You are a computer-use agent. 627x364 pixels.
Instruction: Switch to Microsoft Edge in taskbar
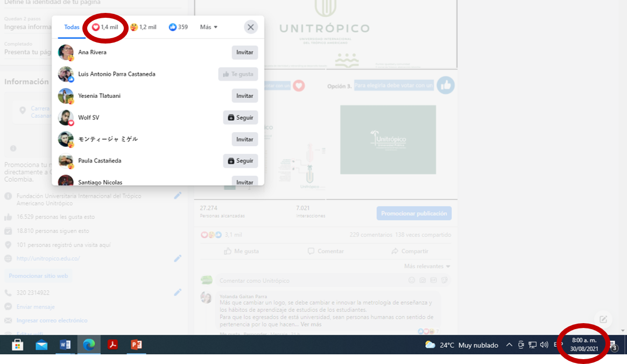(89, 345)
